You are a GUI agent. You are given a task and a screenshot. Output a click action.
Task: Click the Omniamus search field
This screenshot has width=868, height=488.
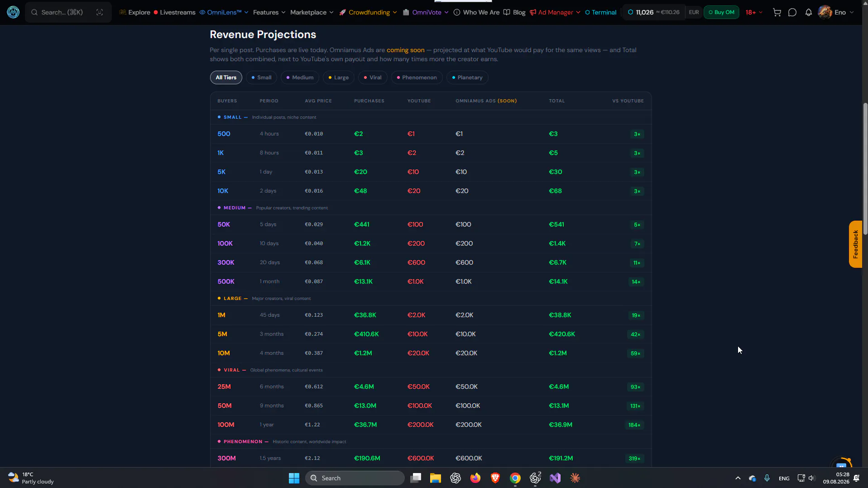(x=68, y=12)
